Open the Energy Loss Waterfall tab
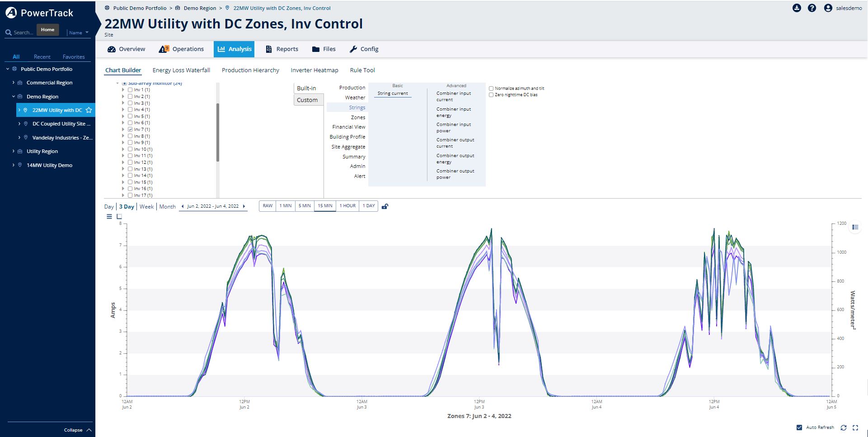The height and width of the screenshot is (437, 868). 181,70
